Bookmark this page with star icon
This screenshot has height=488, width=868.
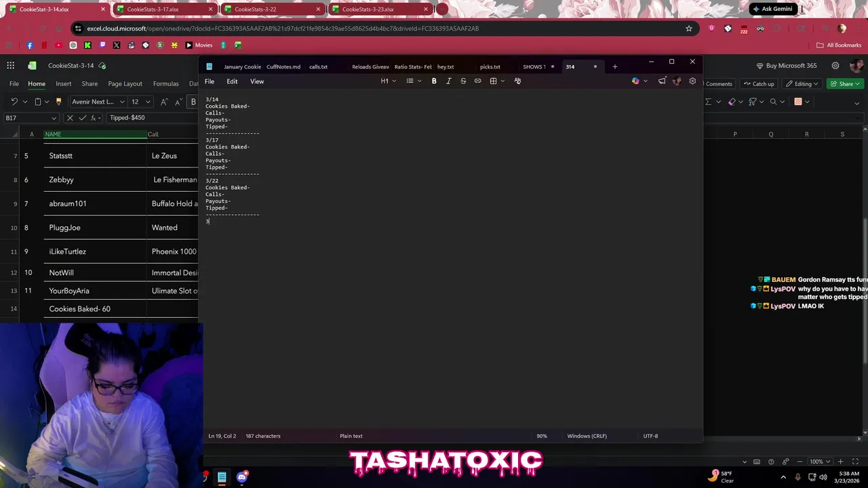tap(689, 28)
